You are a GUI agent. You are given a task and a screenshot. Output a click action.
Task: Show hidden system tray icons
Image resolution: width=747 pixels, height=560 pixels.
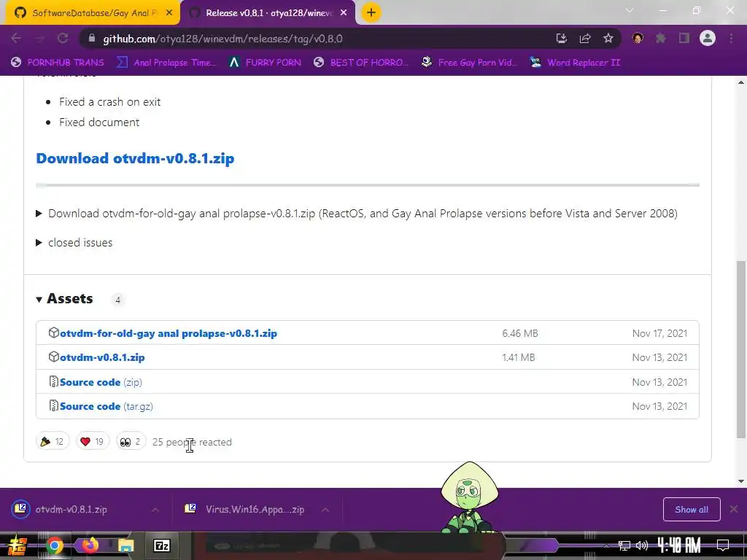click(606, 545)
